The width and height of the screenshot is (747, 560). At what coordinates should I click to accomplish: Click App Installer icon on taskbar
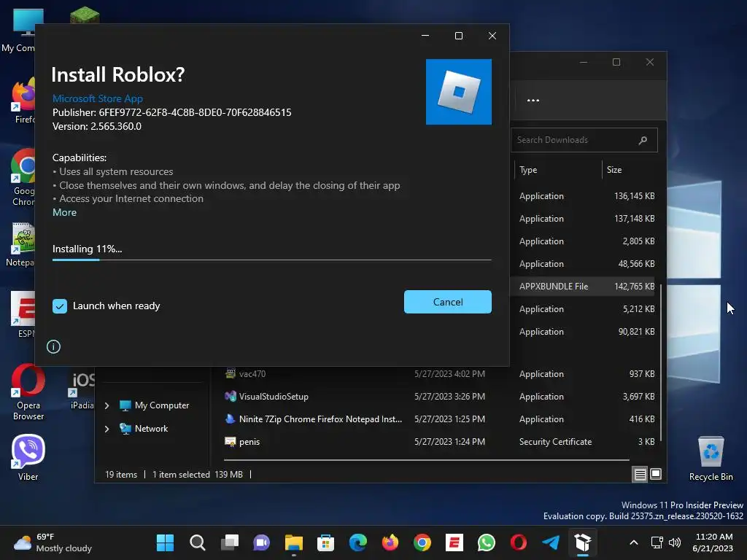click(583, 542)
